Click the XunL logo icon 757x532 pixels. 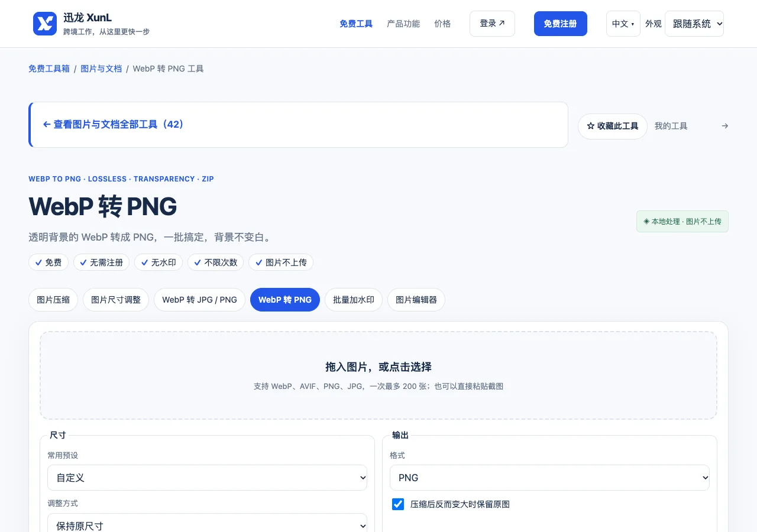coord(45,24)
